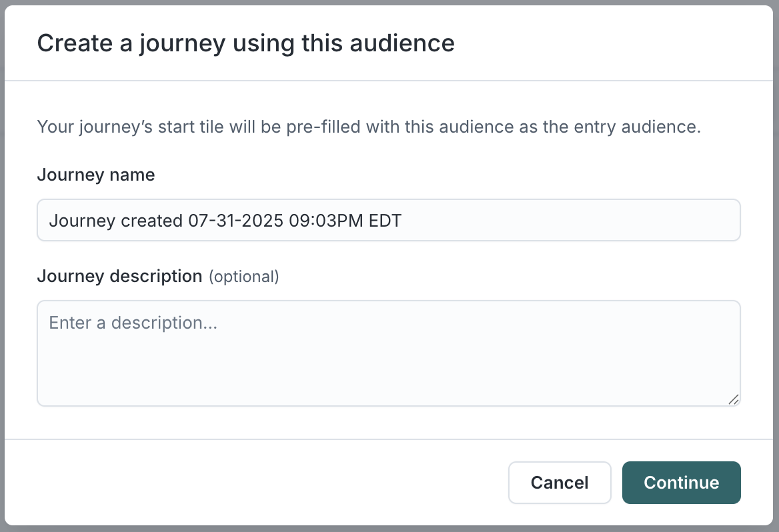This screenshot has width=779, height=532.
Task: Cancel the journey creation dialog
Action: [560, 482]
